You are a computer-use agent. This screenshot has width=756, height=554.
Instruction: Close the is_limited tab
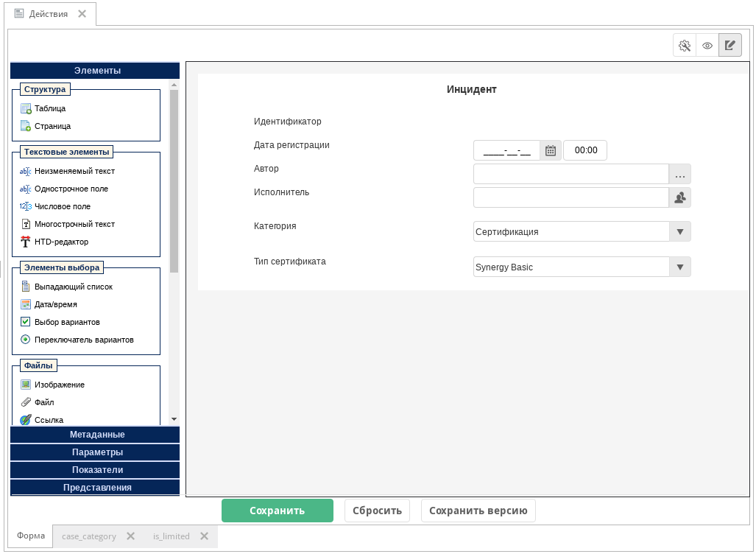[205, 536]
